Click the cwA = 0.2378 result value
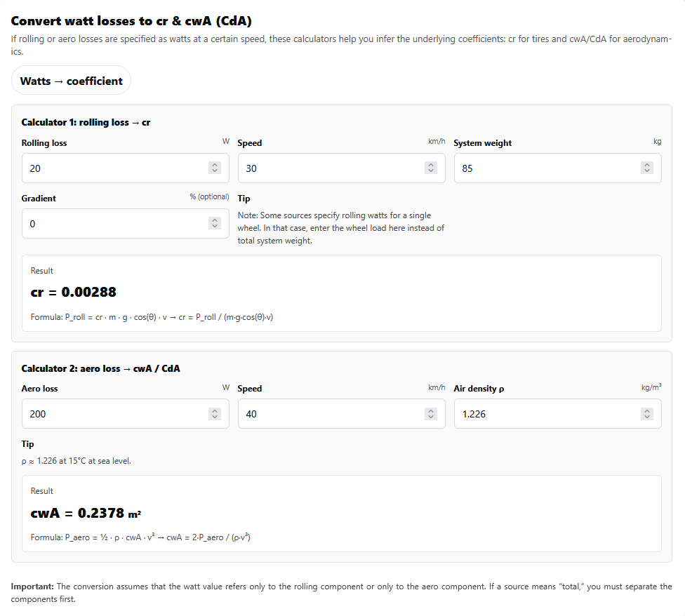Screen dimensions: 685x616 [86, 513]
